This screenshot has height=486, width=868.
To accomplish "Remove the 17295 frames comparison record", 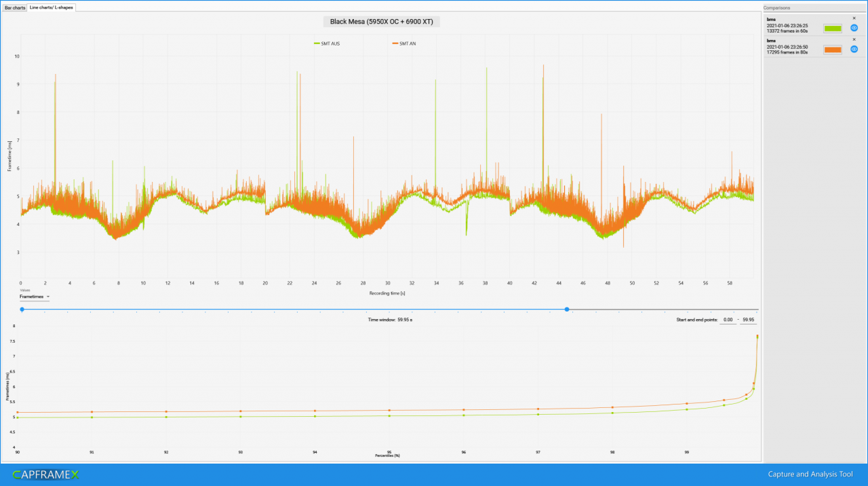I will pyautogui.click(x=854, y=39).
